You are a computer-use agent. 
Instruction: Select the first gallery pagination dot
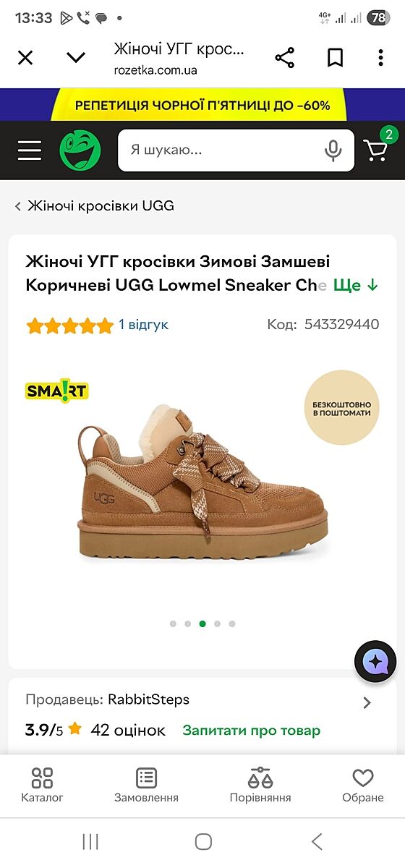(173, 624)
